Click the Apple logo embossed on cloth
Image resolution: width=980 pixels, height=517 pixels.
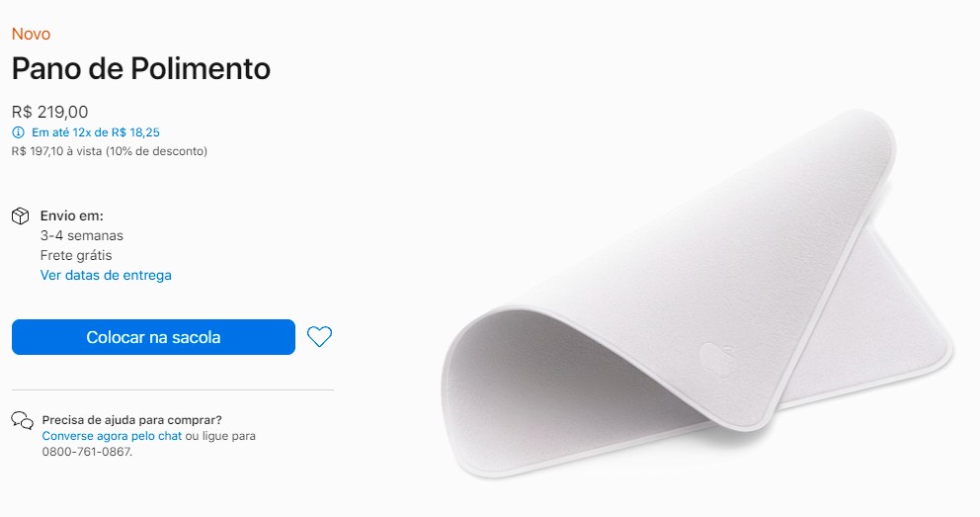(717, 359)
